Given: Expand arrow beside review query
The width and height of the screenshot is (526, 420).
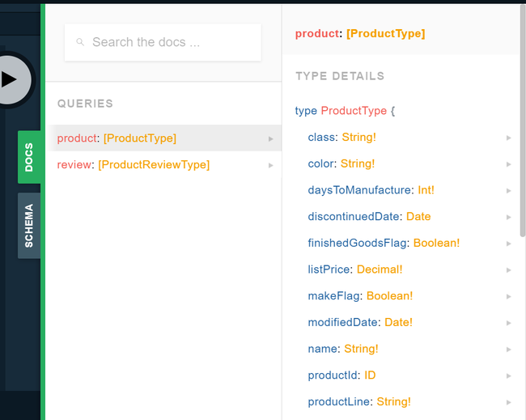Looking at the screenshot, I should [270, 165].
